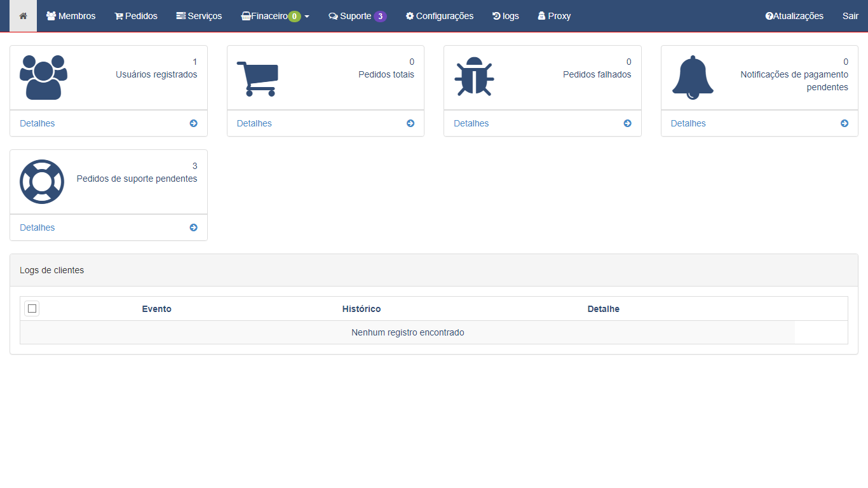
Task: Click the bug icon for failed orders
Action: click(474, 77)
